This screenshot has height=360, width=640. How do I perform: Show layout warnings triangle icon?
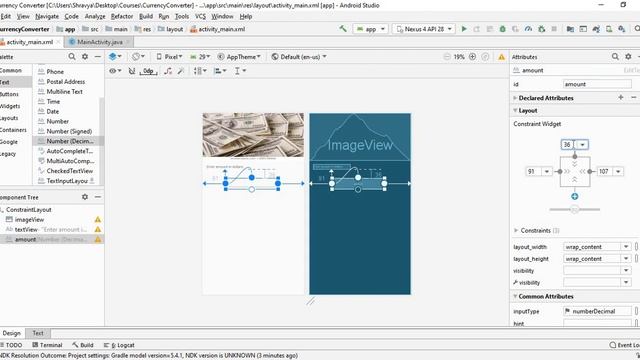[501, 57]
